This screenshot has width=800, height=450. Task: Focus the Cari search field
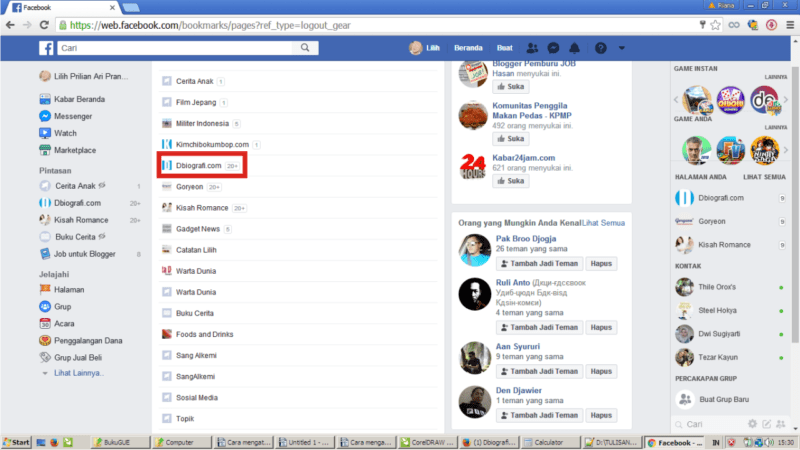pyautogui.click(x=175, y=48)
